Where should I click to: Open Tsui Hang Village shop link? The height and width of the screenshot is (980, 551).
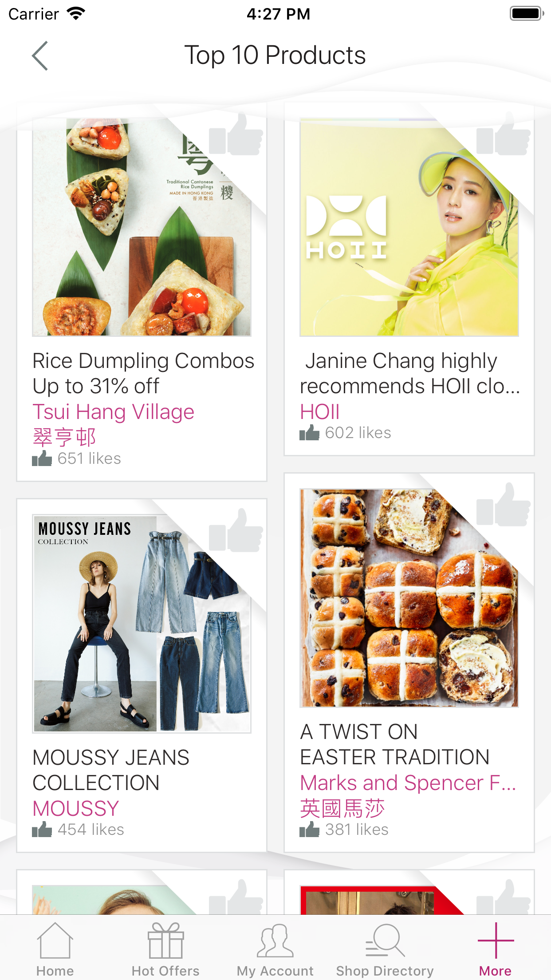[x=114, y=412]
